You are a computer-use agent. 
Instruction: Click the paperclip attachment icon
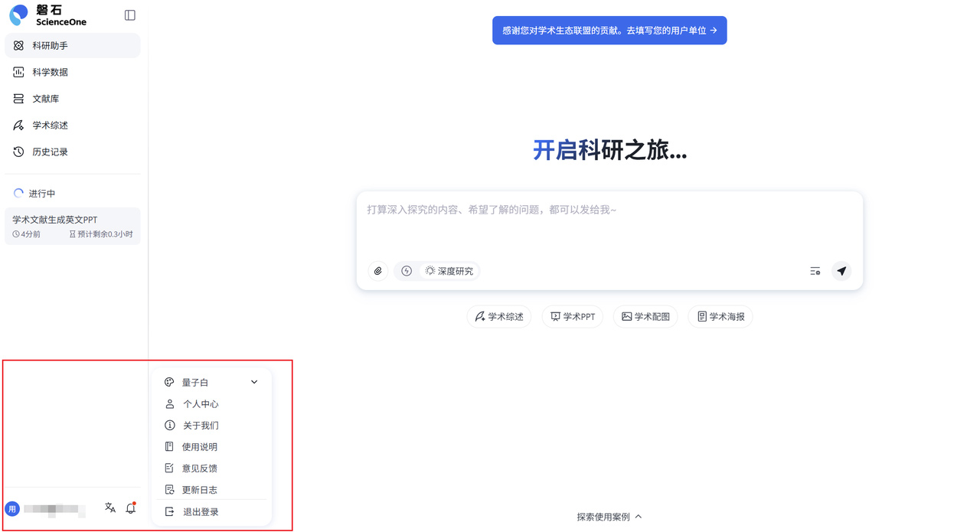point(377,270)
